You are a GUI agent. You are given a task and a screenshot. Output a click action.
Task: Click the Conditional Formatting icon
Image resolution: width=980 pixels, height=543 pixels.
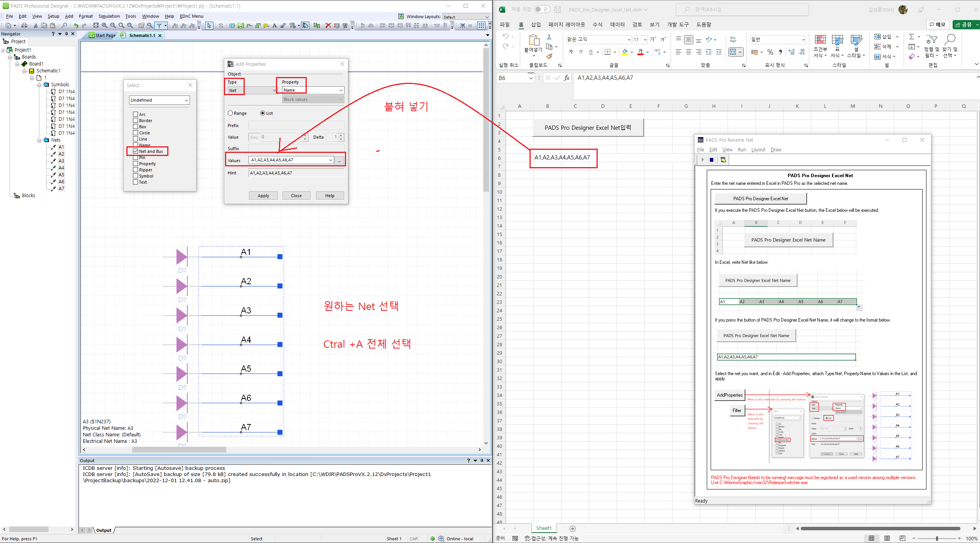(x=820, y=39)
